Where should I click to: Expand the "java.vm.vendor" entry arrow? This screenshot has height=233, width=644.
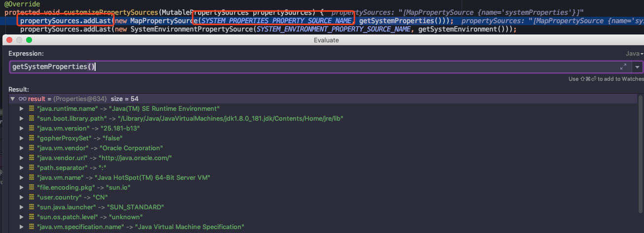point(22,148)
